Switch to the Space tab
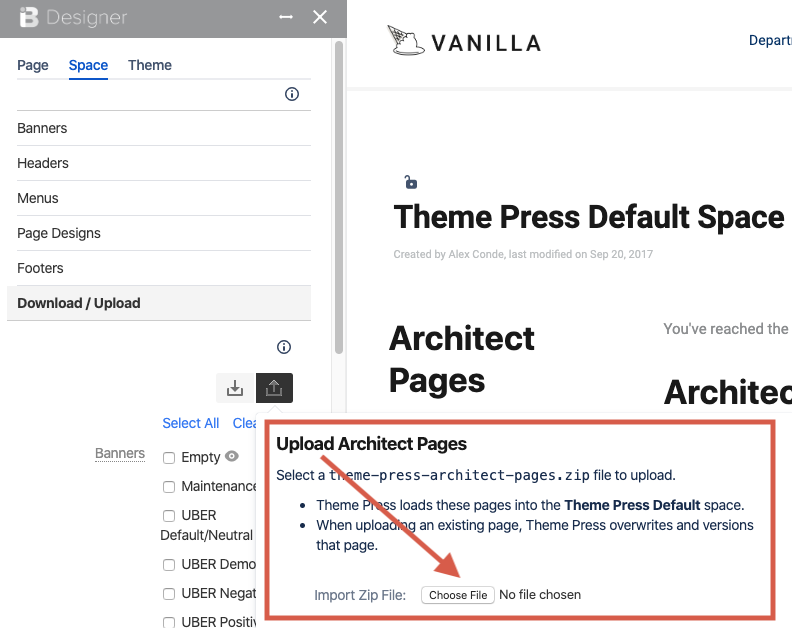Viewport: 792px width, 628px height. click(88, 65)
